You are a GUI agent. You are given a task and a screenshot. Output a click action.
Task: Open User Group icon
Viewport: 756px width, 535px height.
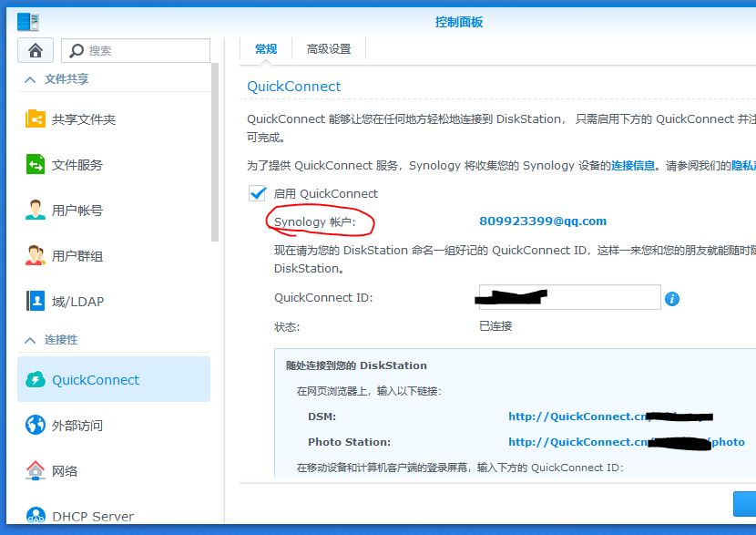tap(36, 256)
